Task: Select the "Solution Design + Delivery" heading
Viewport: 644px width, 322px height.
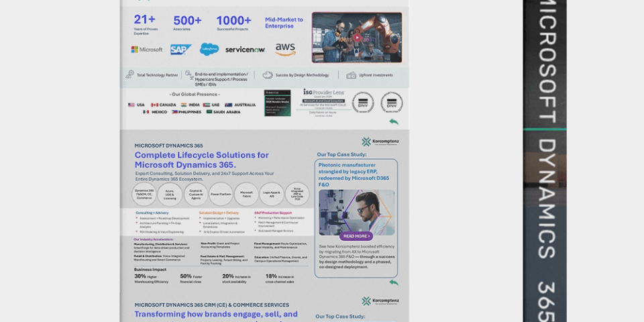Action: coord(219,213)
